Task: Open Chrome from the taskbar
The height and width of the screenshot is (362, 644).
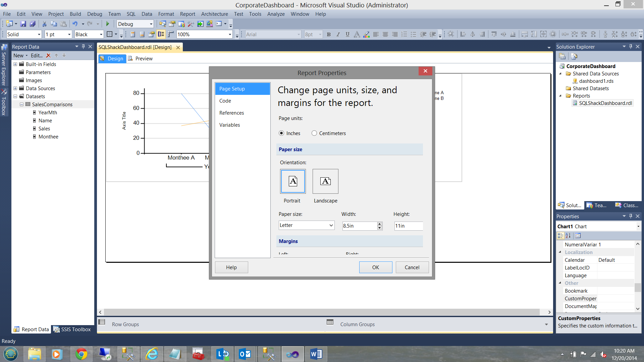Action: (81, 354)
